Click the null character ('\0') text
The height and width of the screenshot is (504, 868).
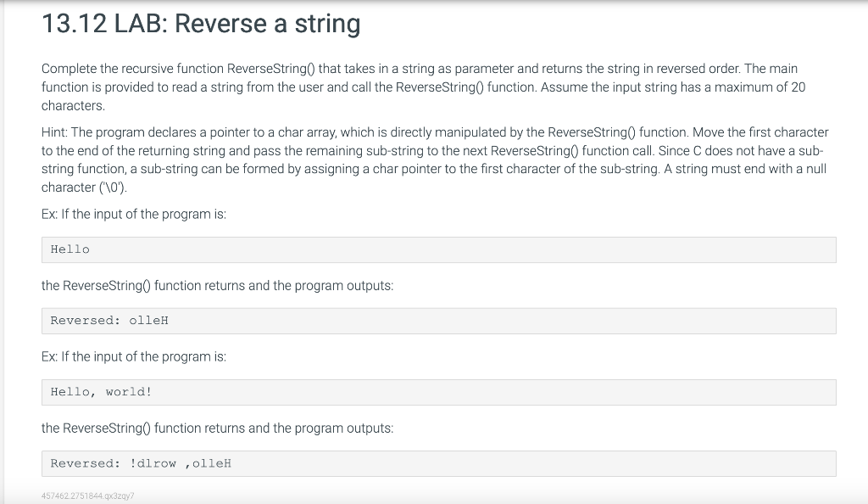coord(84,188)
